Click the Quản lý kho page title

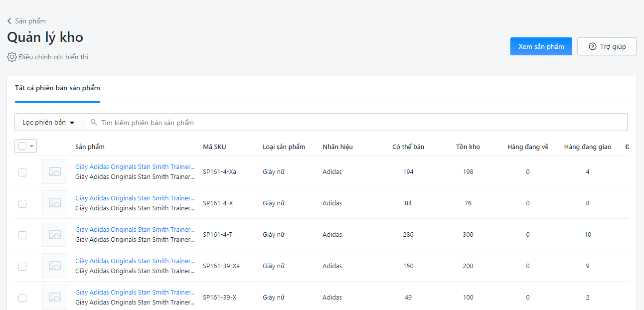pyautogui.click(x=45, y=37)
